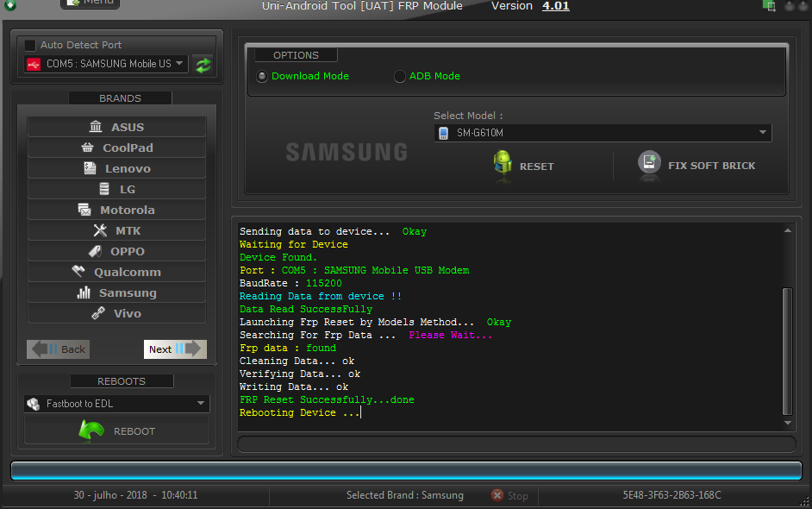The height and width of the screenshot is (509, 812).
Task: Click the LG stacked disks icon
Action: click(104, 189)
